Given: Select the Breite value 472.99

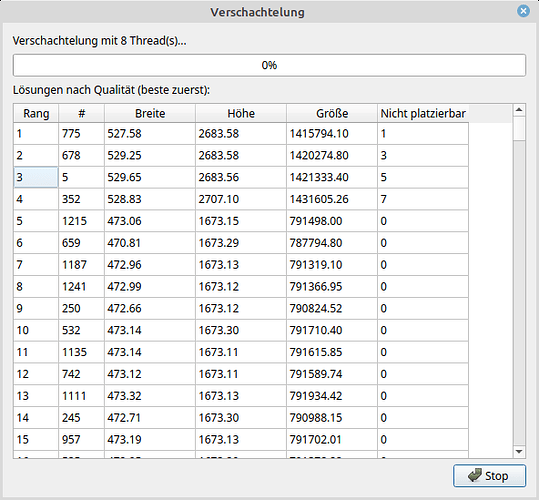Looking at the screenshot, I should click(x=150, y=287).
